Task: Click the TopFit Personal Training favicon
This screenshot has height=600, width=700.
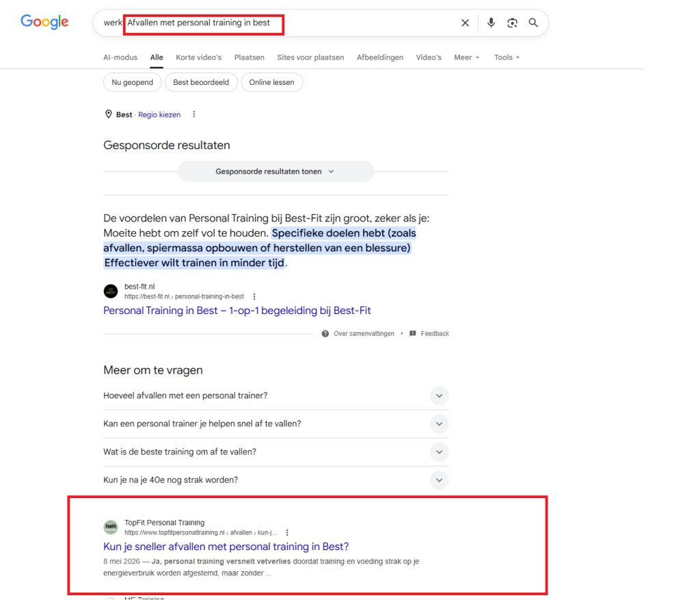Action: (111, 527)
